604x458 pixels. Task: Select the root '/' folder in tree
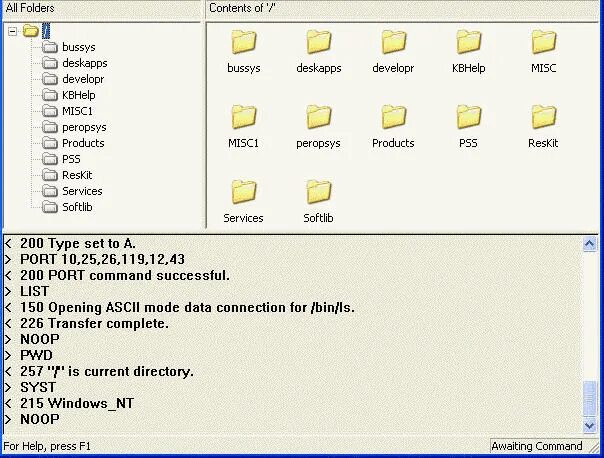(46, 31)
